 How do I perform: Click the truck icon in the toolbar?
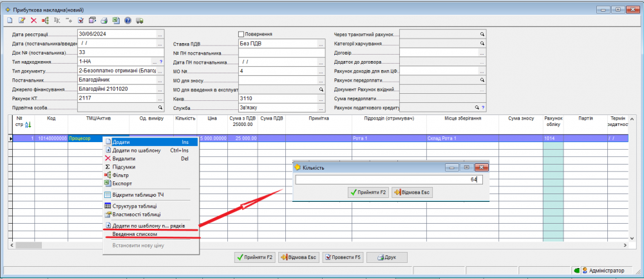click(139, 21)
